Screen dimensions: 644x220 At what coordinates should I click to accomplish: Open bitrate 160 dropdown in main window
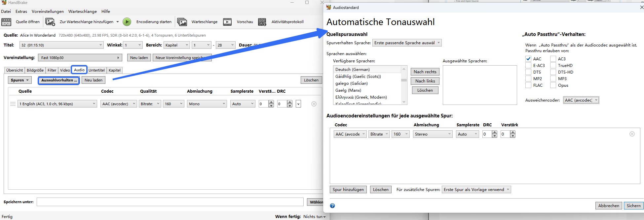173,104
